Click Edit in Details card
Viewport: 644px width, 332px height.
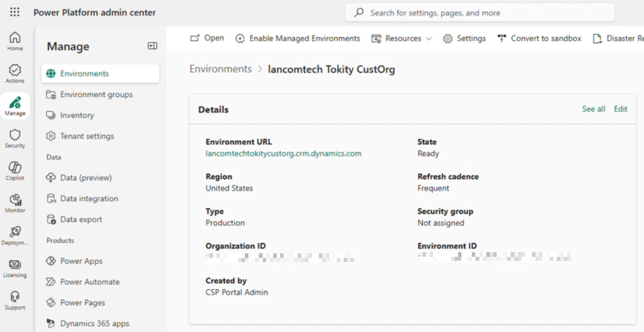click(620, 109)
